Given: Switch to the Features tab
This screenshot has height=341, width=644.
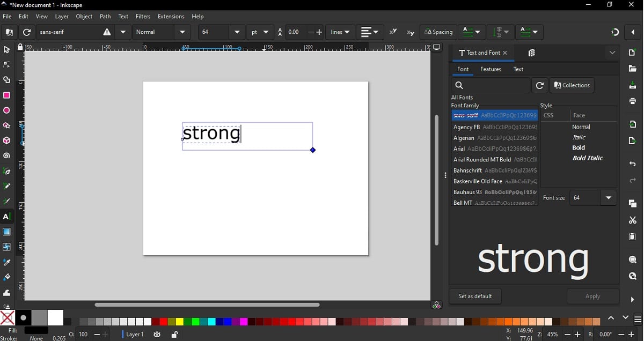Looking at the screenshot, I should tap(491, 69).
